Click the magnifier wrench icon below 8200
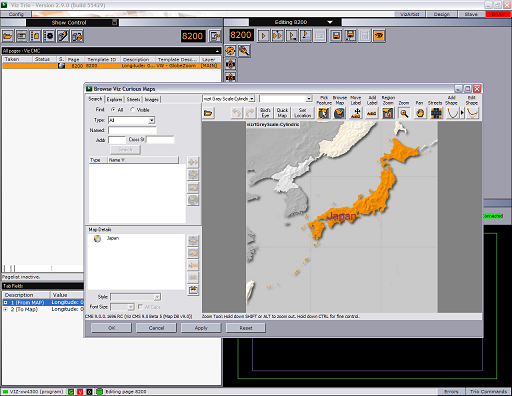This screenshot has height=396, width=512. click(x=244, y=51)
